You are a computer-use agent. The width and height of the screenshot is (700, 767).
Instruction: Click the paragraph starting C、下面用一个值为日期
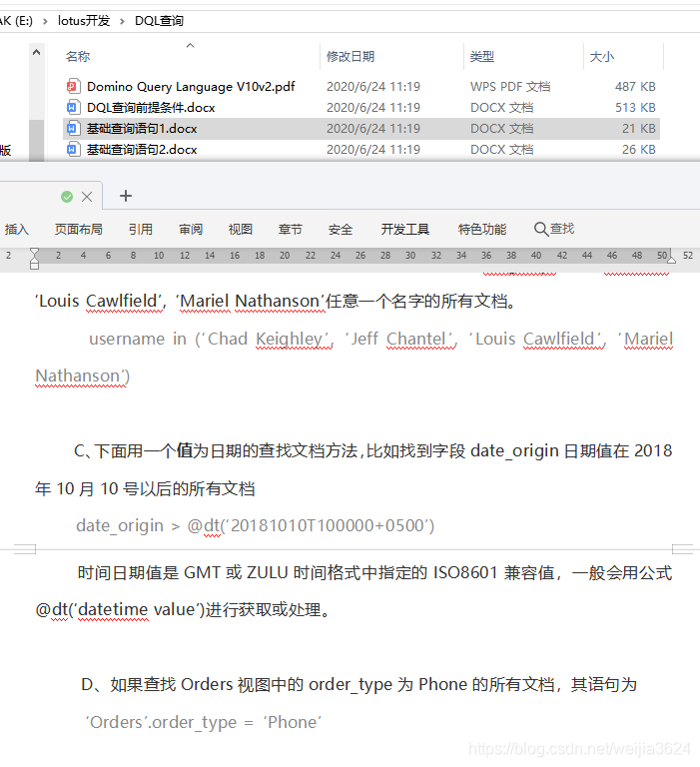coord(372,450)
